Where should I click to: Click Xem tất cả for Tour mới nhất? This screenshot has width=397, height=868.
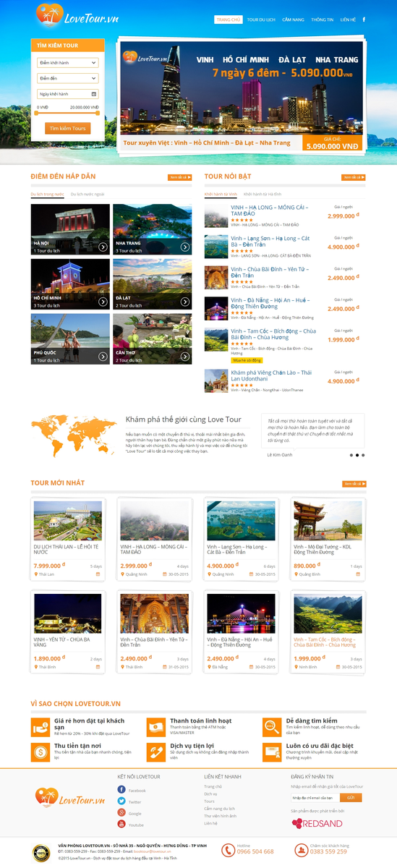click(x=354, y=484)
